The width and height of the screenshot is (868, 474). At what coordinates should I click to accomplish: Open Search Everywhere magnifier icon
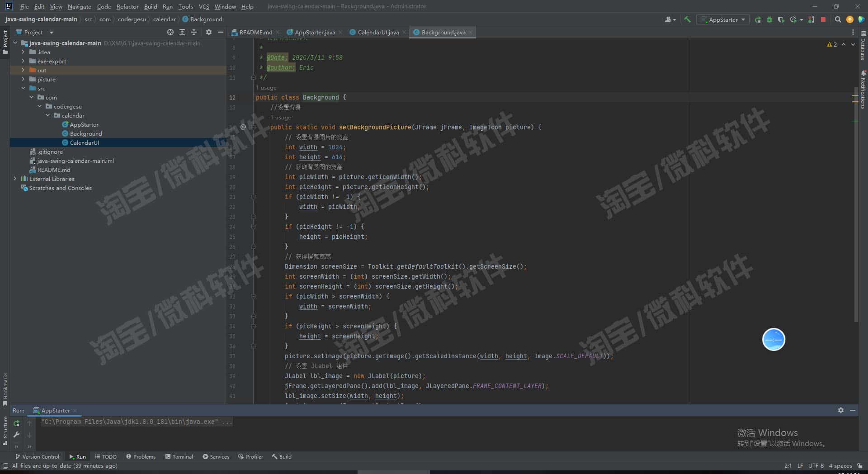[x=838, y=19]
